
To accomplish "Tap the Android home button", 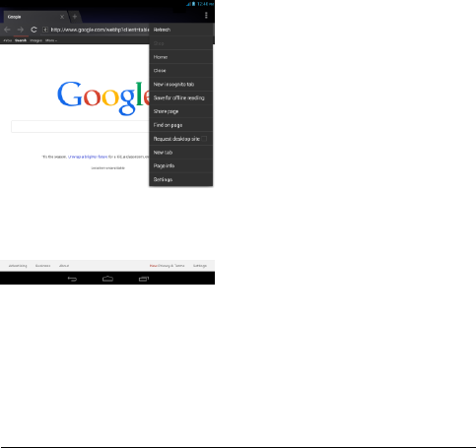I will click(x=107, y=279).
